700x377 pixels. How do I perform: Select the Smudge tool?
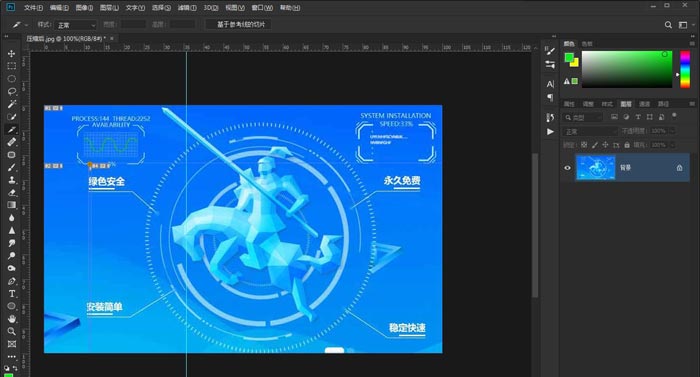(x=12, y=243)
